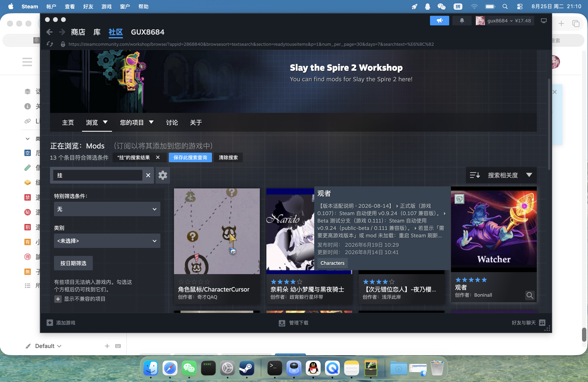
Task: Open Default dropdown in background window
Action: point(48,346)
